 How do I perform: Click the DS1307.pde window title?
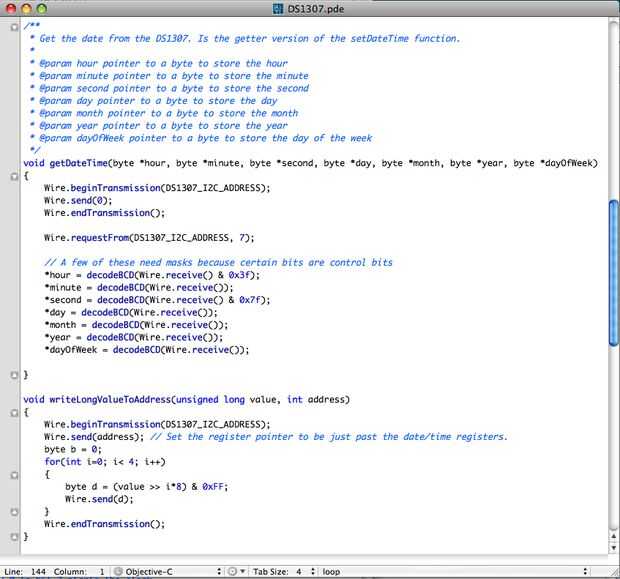[x=315, y=9]
